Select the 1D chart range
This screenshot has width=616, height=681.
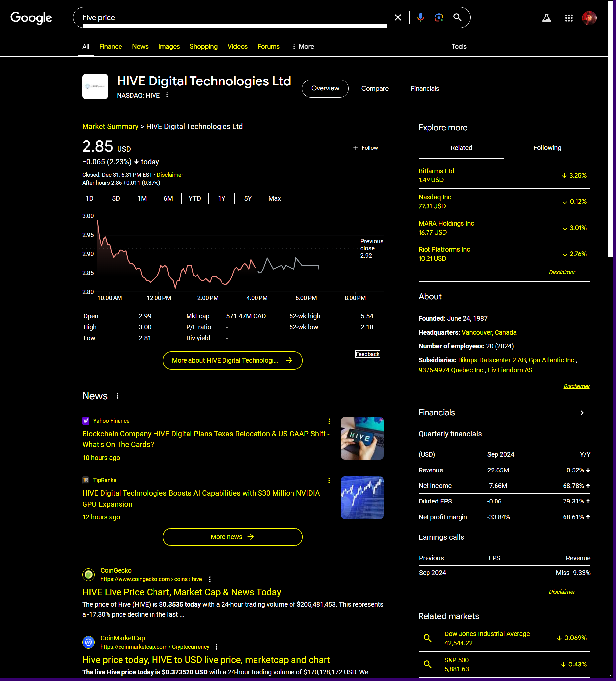(89, 198)
